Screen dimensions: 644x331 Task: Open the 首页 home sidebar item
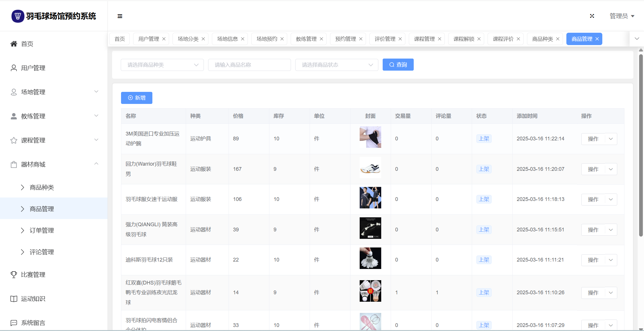27,44
